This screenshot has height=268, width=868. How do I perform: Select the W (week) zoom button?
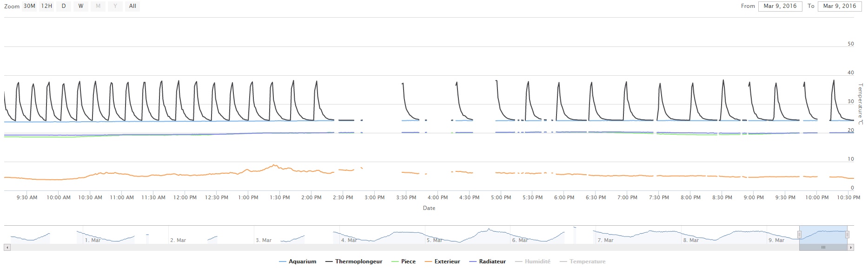click(x=81, y=6)
